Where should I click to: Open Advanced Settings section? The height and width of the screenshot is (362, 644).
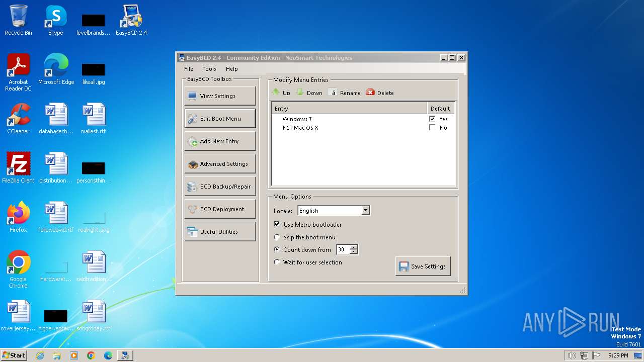coord(220,164)
